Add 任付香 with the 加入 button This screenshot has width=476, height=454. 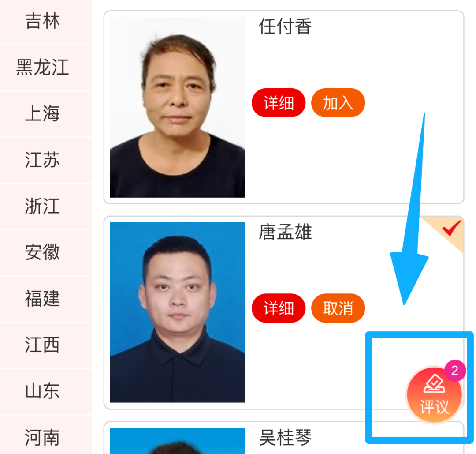[x=338, y=103]
